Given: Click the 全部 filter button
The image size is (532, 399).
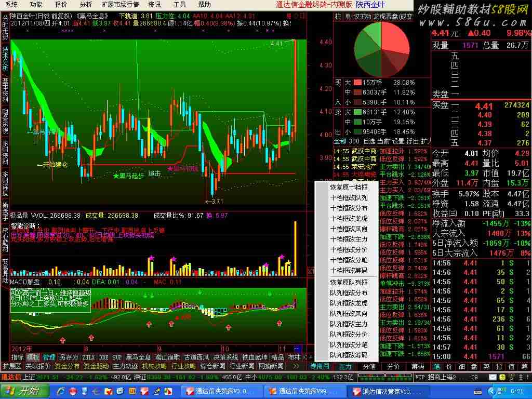Looking at the screenshot, I should (x=340, y=141).
